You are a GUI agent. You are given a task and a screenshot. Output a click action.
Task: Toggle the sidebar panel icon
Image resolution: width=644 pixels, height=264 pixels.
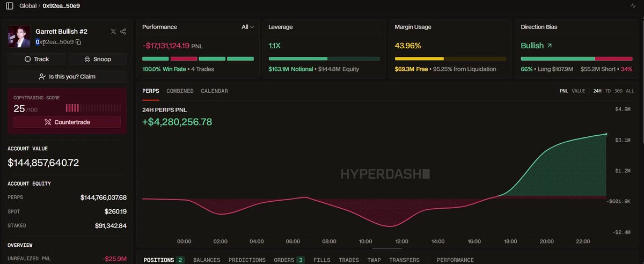10,5
